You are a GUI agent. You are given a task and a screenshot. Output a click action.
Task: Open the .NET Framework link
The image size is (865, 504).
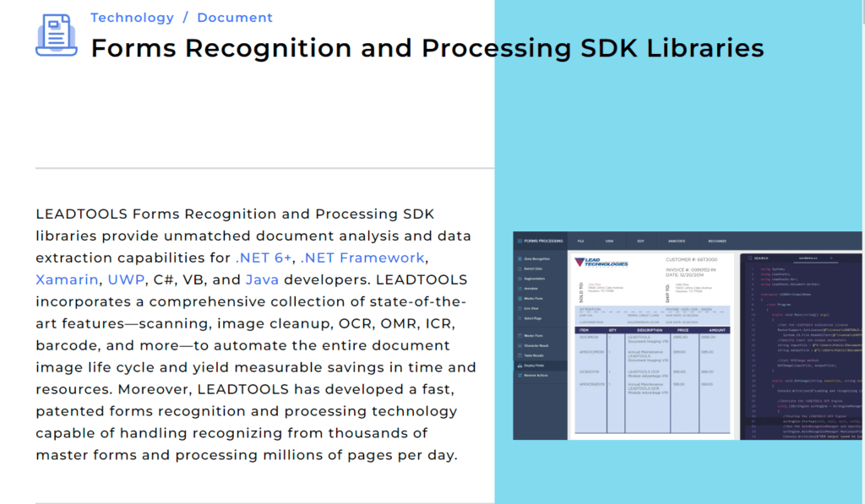point(362,257)
